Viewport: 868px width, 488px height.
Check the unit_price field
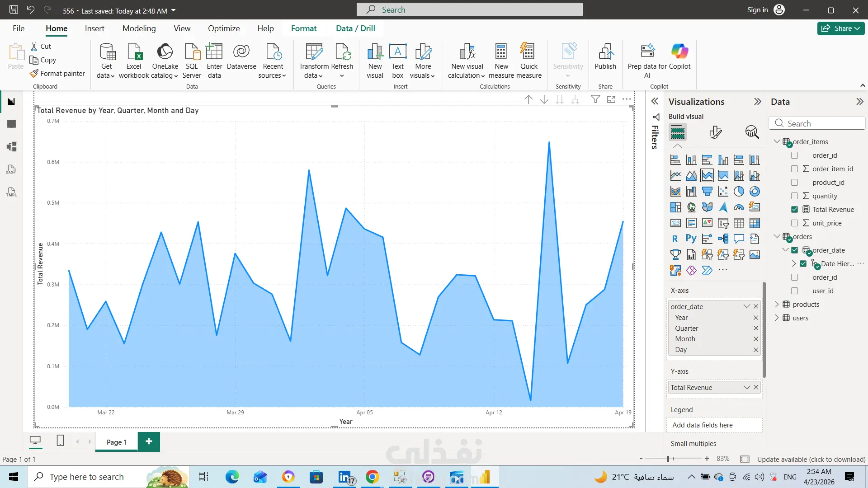point(794,223)
